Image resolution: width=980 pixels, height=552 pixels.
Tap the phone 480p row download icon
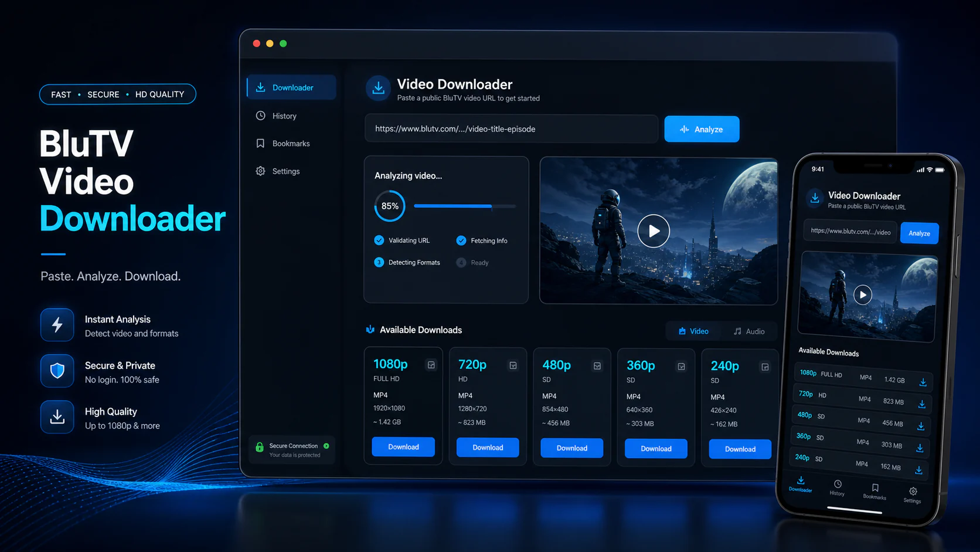921,426
